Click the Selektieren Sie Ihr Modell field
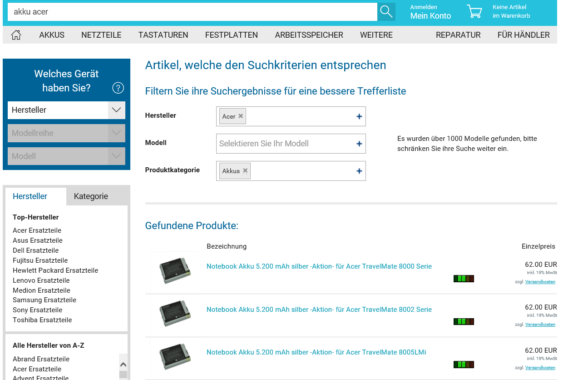The width and height of the screenshot is (588, 380). (x=291, y=144)
